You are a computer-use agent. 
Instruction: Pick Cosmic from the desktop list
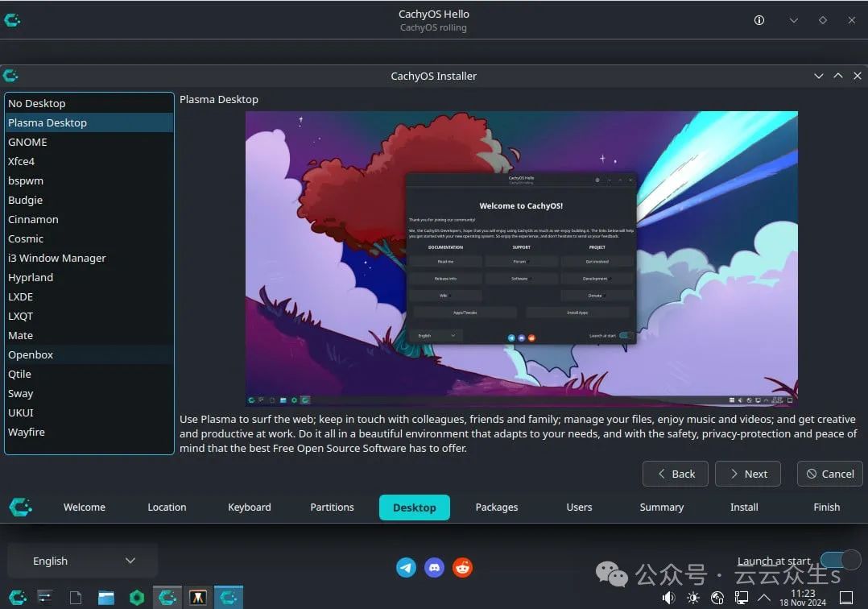tap(89, 239)
